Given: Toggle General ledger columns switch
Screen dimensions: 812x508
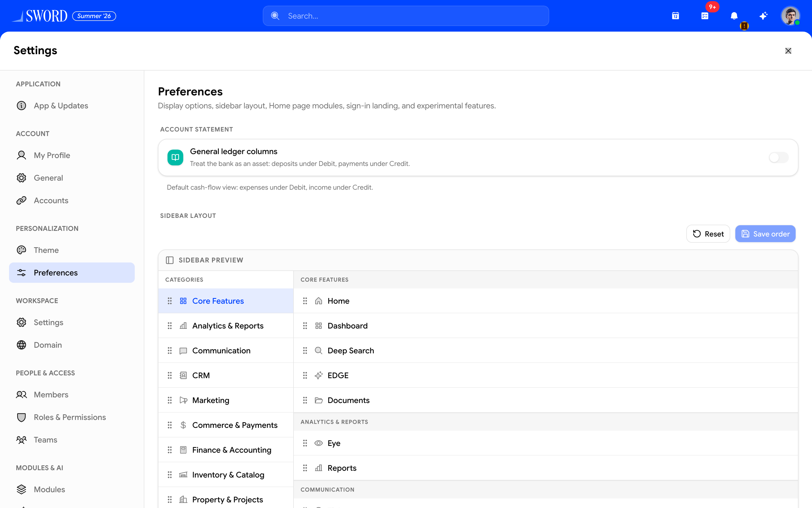Looking at the screenshot, I should click(x=778, y=157).
